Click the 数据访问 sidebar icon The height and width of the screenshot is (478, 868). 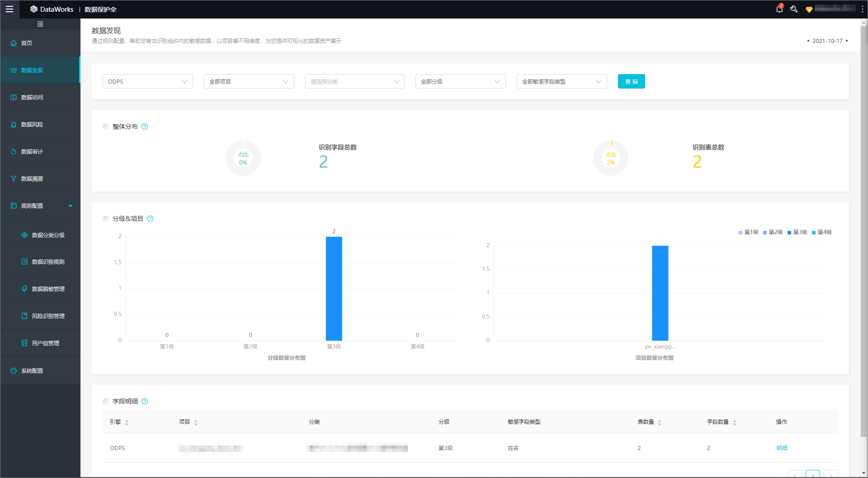[x=14, y=97]
